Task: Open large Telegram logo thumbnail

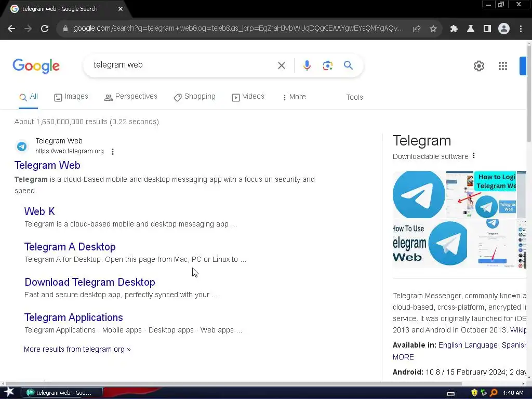Action: pos(419,194)
